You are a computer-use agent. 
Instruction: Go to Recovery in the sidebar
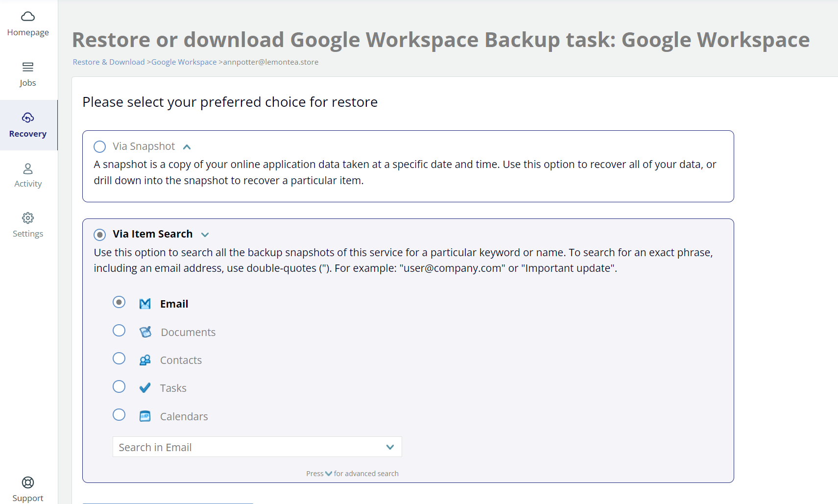(28, 125)
